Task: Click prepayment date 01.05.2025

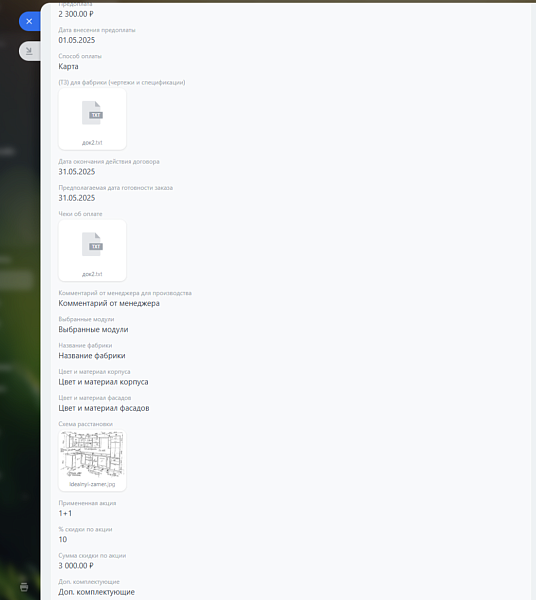Action: pos(77,40)
